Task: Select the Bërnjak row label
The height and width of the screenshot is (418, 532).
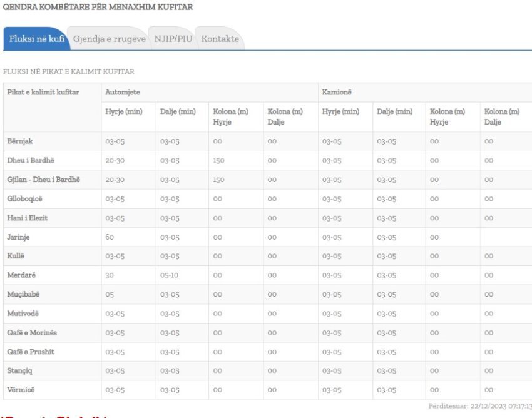Action: coord(21,141)
